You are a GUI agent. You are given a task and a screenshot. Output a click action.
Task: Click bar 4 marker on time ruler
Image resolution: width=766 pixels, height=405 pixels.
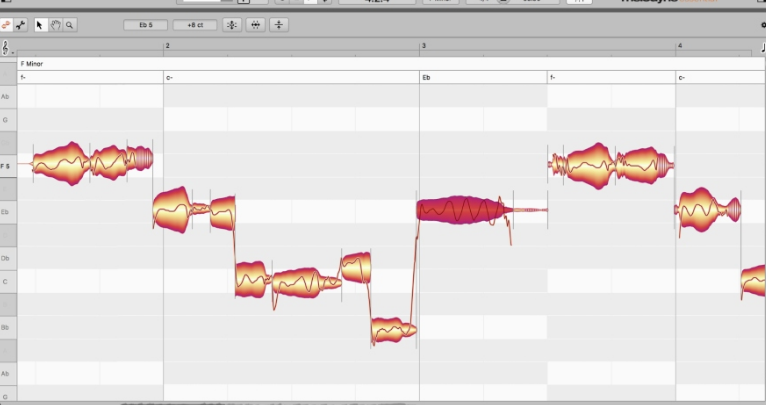click(680, 45)
